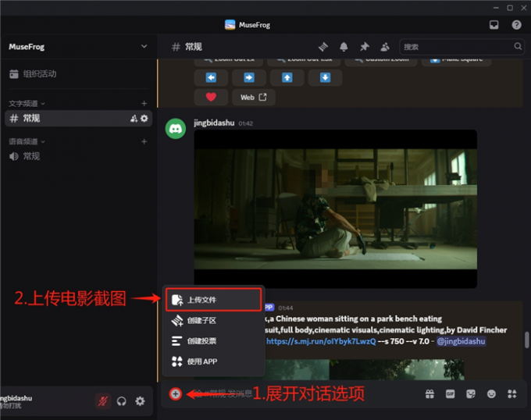Add a new text channel
Viewport: 531px width, 420px height.
pos(144,104)
